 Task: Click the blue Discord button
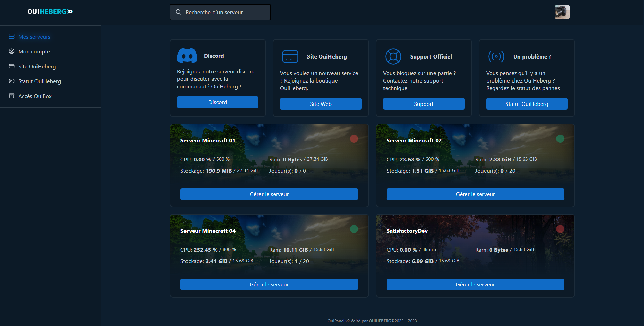click(218, 102)
